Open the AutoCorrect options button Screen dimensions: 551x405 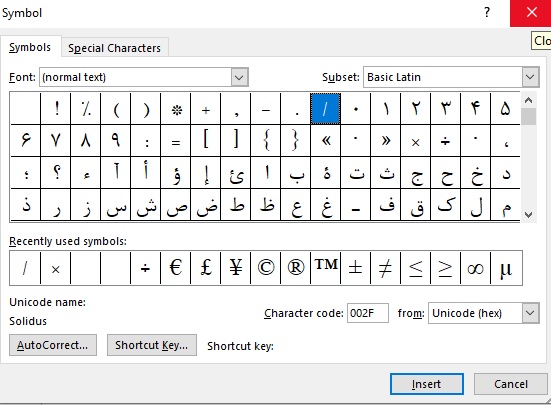[x=53, y=345]
